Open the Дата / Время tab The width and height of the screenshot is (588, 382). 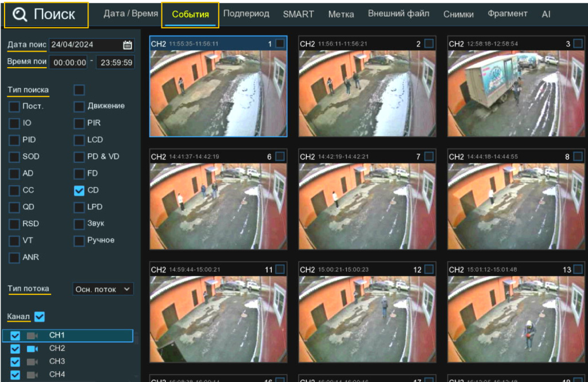pyautogui.click(x=131, y=14)
